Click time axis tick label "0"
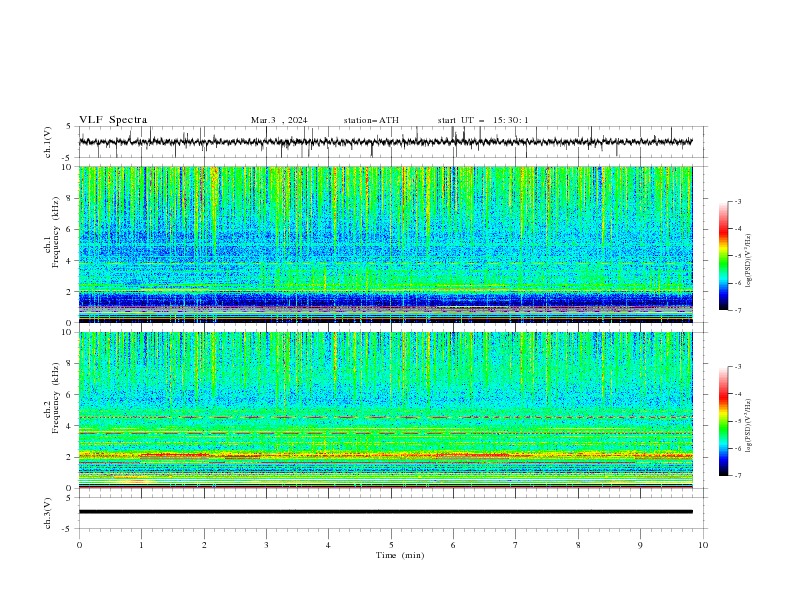Viewport: 792px width, 612px height. [x=79, y=545]
